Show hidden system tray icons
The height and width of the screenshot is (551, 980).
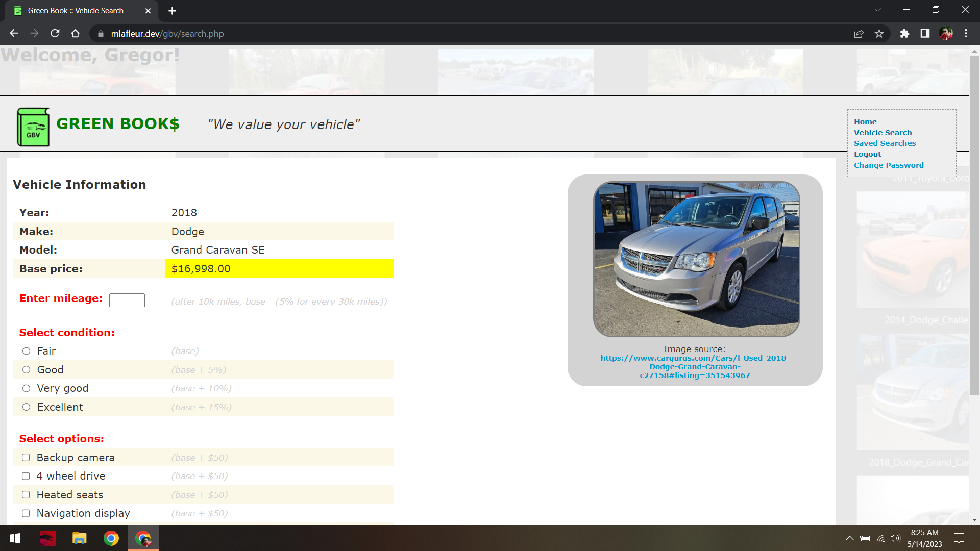click(849, 538)
